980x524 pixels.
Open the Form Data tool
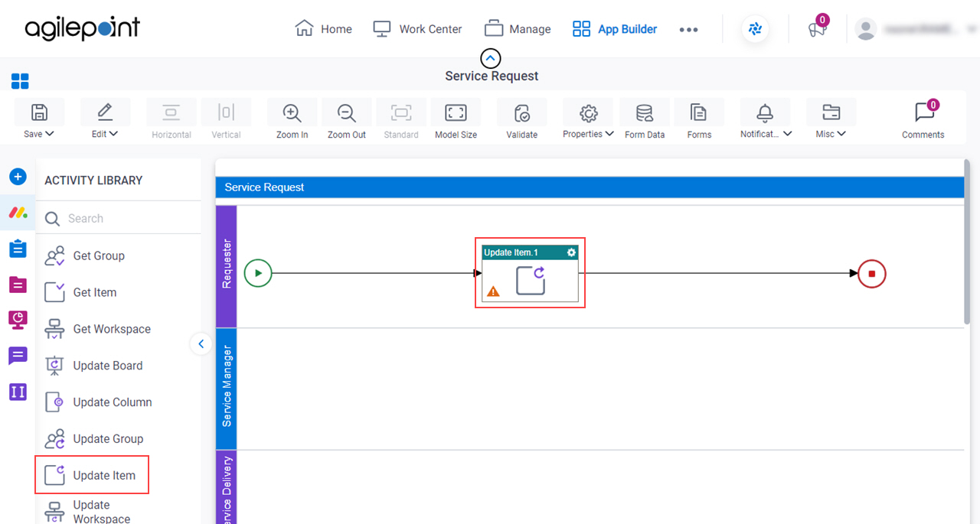[645, 112]
